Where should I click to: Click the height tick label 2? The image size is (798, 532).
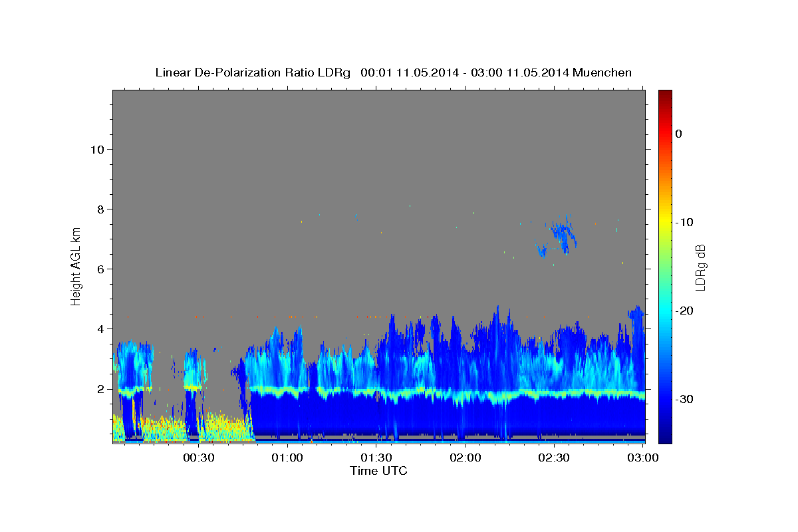(100, 389)
